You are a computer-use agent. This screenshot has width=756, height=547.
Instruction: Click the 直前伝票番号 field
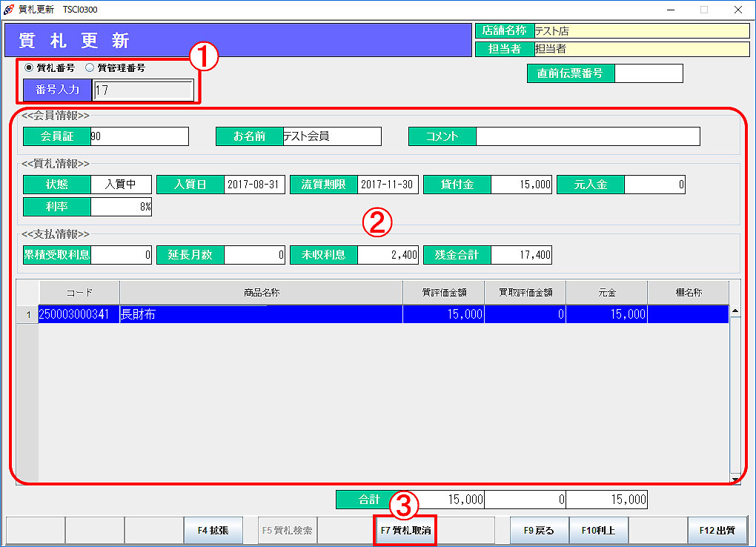[649, 73]
